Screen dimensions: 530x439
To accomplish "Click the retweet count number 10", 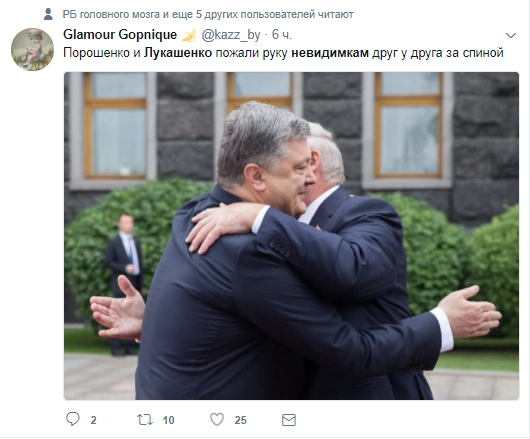I will [168, 420].
